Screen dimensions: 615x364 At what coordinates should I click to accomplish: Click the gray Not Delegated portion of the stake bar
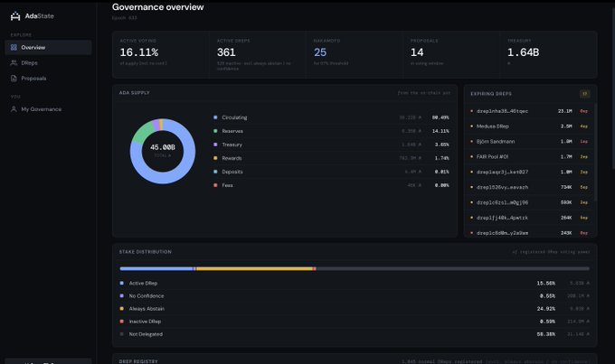point(452,269)
